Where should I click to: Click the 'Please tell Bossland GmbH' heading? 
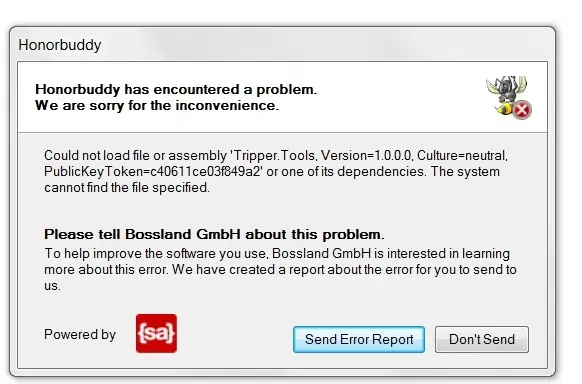[x=214, y=234]
